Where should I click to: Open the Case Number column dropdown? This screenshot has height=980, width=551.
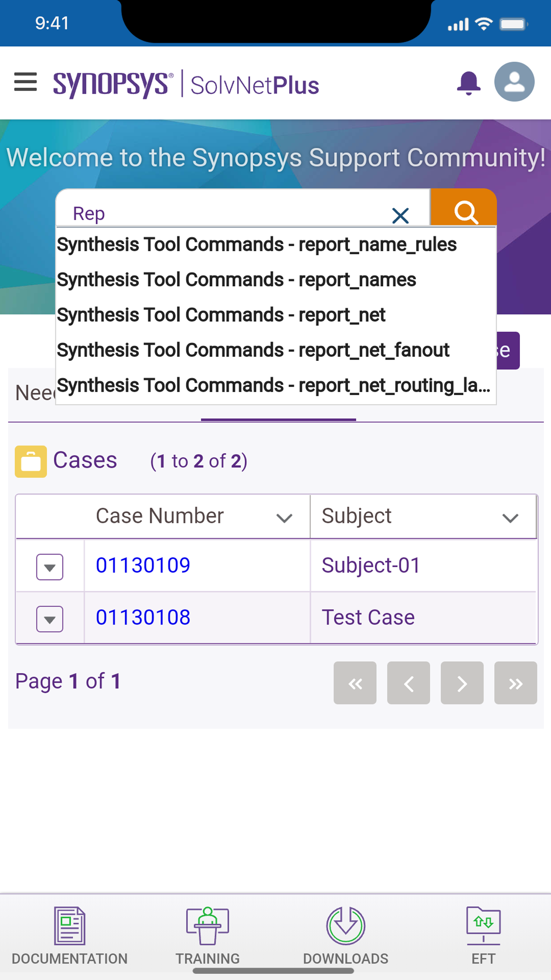pos(284,518)
